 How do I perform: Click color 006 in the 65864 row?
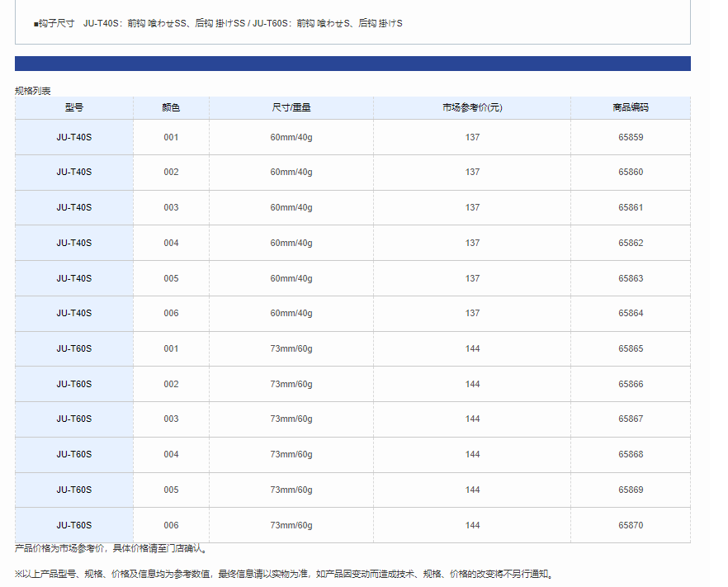point(171,314)
